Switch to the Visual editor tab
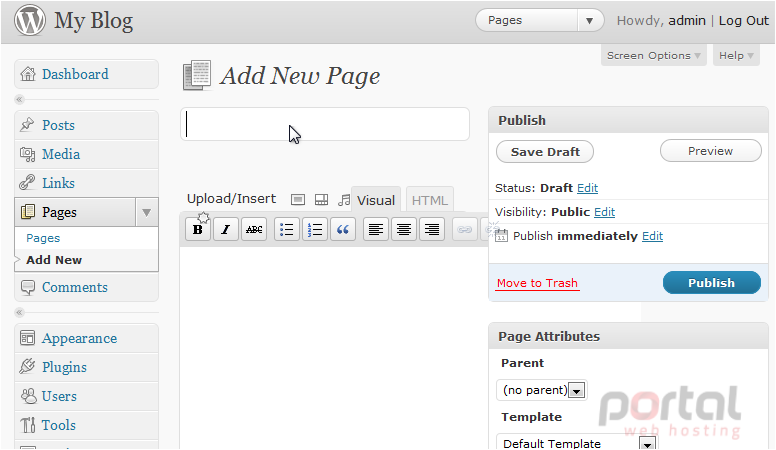Viewport: 776px width, 450px height. coord(376,200)
